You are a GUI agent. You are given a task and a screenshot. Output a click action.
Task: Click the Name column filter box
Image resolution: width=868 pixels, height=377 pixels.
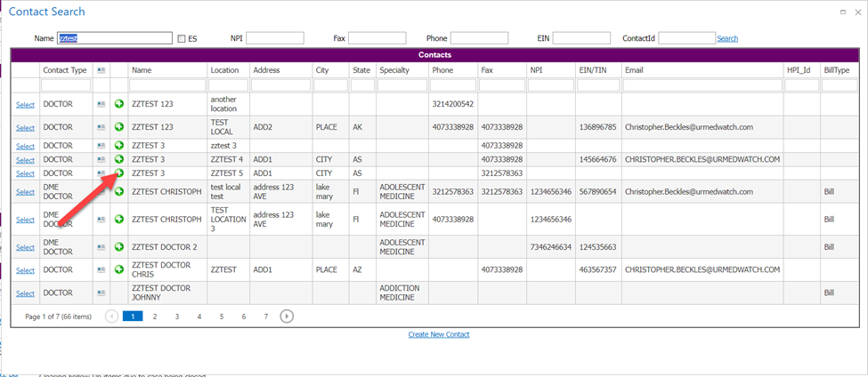click(167, 85)
